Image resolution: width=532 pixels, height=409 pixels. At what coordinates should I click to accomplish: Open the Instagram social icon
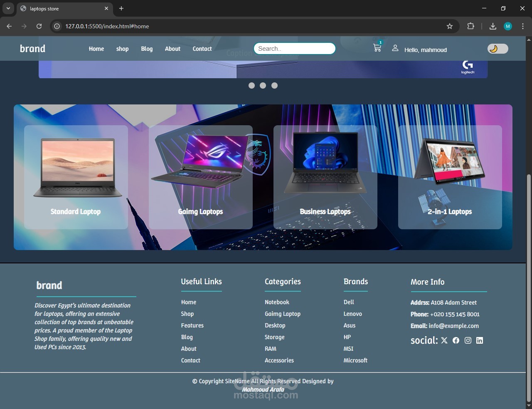[468, 340]
